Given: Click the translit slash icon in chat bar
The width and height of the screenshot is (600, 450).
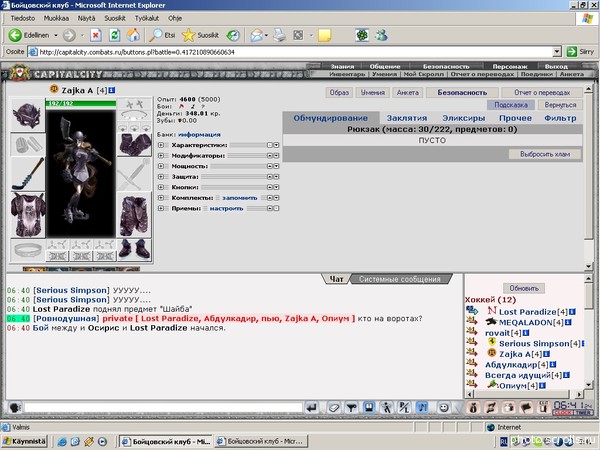Looking at the screenshot, I should click(404, 408).
